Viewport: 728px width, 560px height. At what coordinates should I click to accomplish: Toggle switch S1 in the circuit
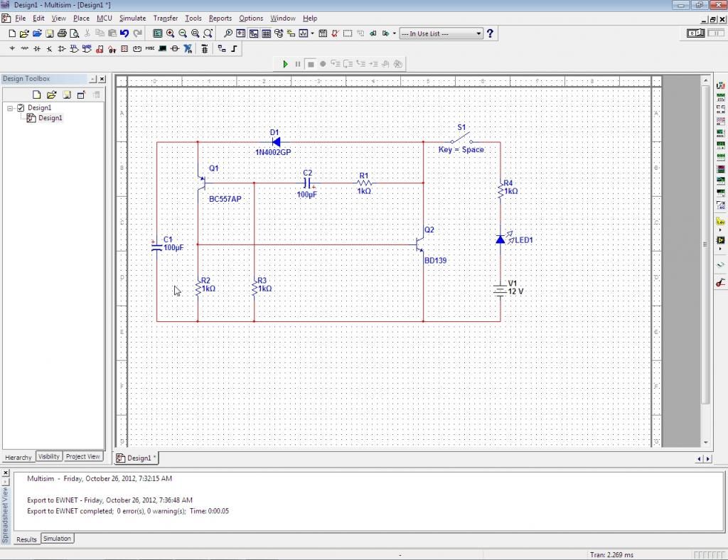coord(462,138)
